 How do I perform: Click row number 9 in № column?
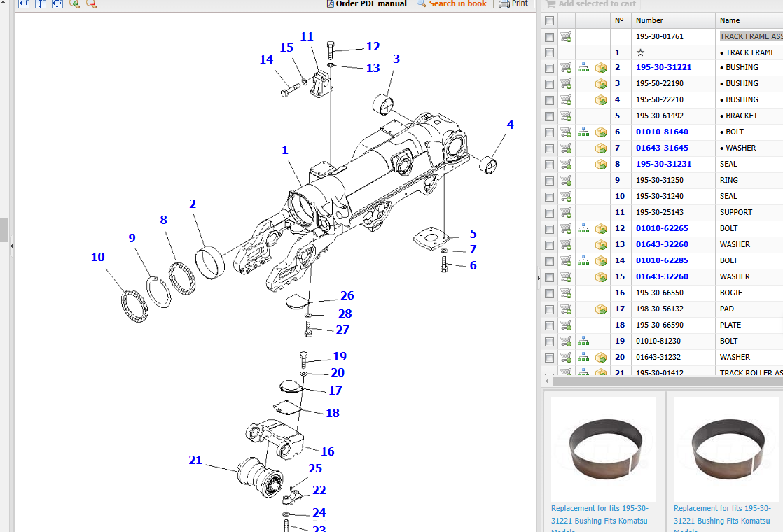click(617, 180)
